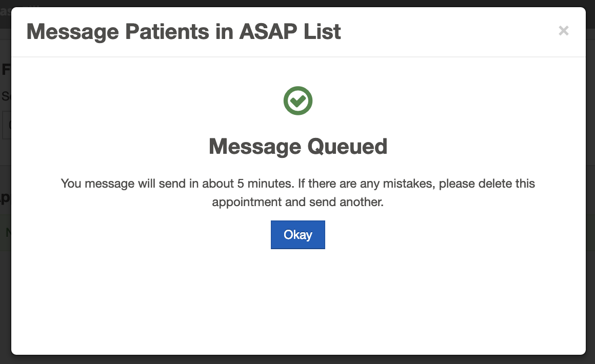Click the dimmed backdrop below the dialog

[x=298, y=359]
